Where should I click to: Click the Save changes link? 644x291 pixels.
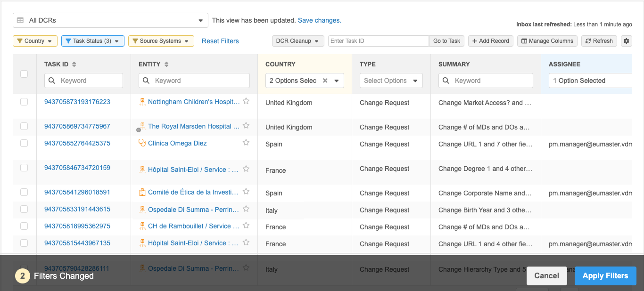click(x=319, y=20)
